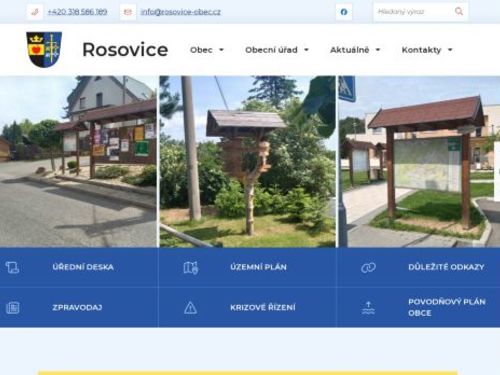Expand the Aktuálně dropdown arrow
The height and width of the screenshot is (375, 500).
[x=378, y=50]
